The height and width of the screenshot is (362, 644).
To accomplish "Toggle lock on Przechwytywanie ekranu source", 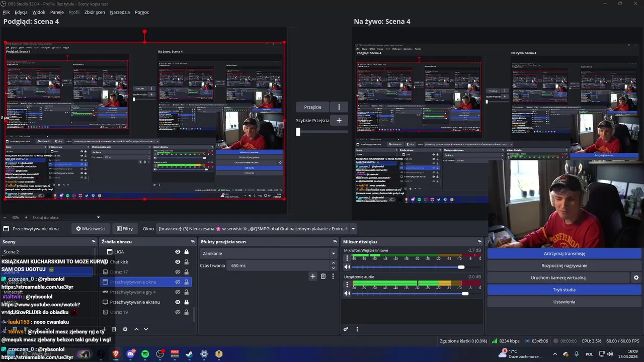I will point(186,302).
